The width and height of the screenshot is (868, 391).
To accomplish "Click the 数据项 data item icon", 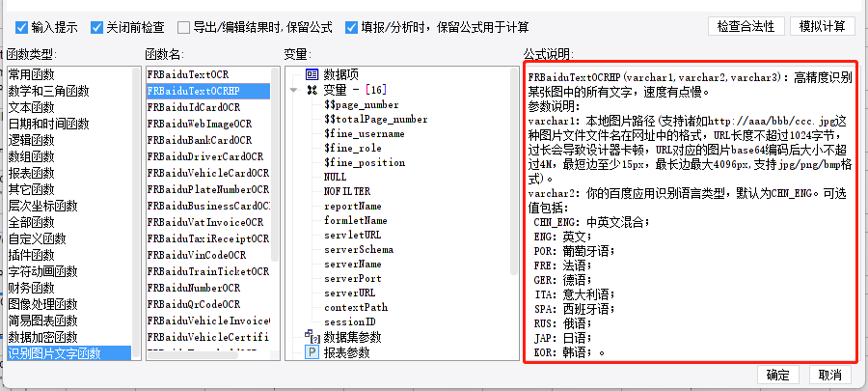I will (312, 74).
